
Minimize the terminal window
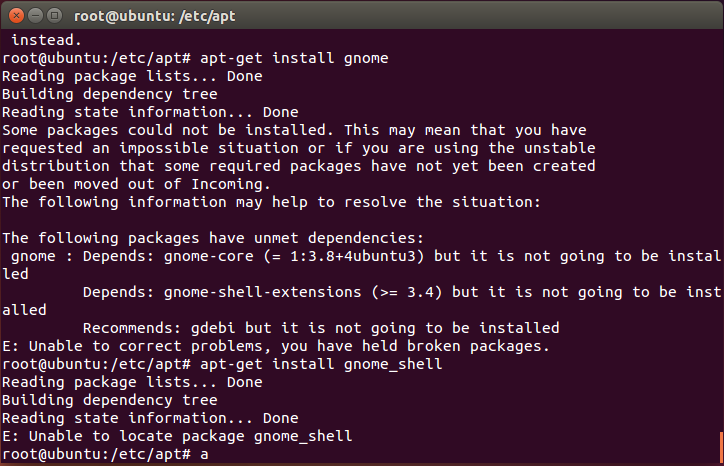point(35,16)
